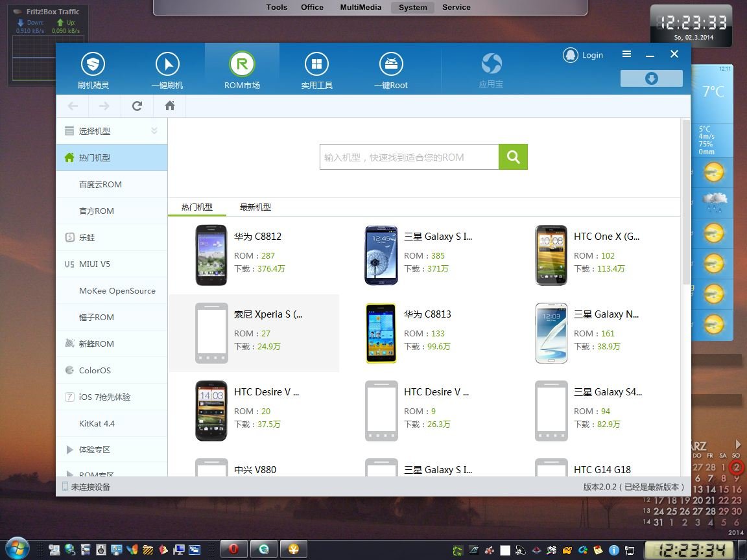Open 百度云ROM in the sidebar
This screenshot has height=560, width=747.
click(112, 184)
